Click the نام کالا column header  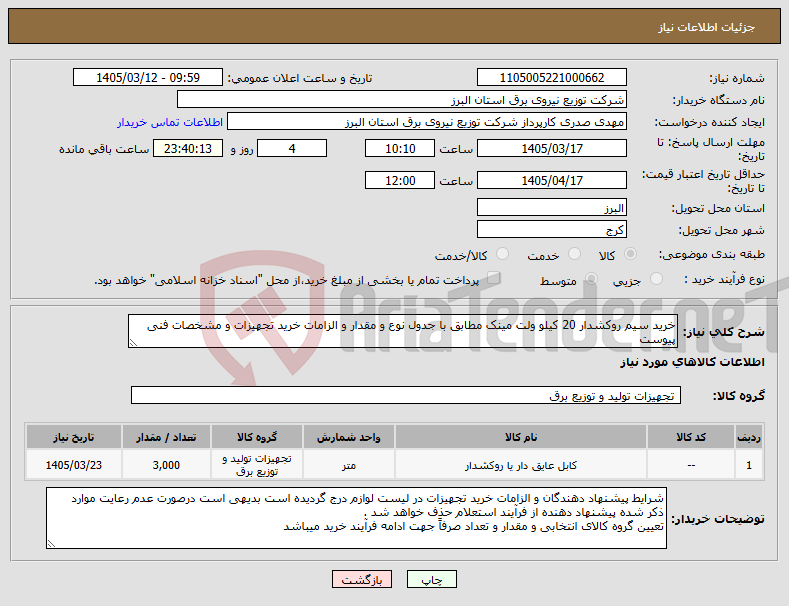point(521,437)
